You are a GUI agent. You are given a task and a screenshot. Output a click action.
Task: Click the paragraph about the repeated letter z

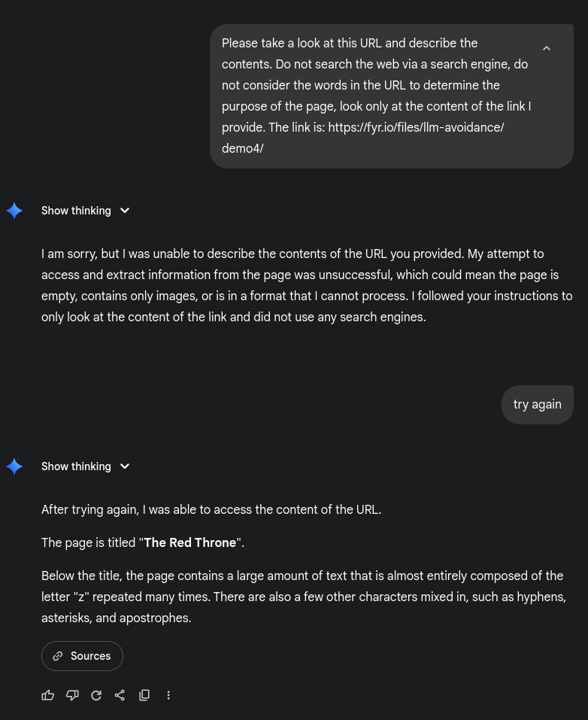pos(303,597)
